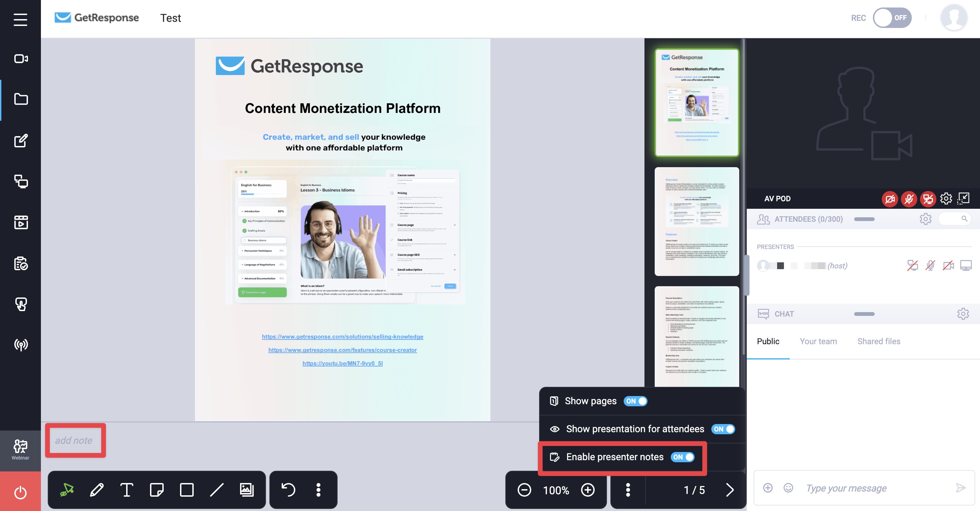Toggle host's microphone icon in presenters
This screenshot has width=980, height=511.
(930, 266)
